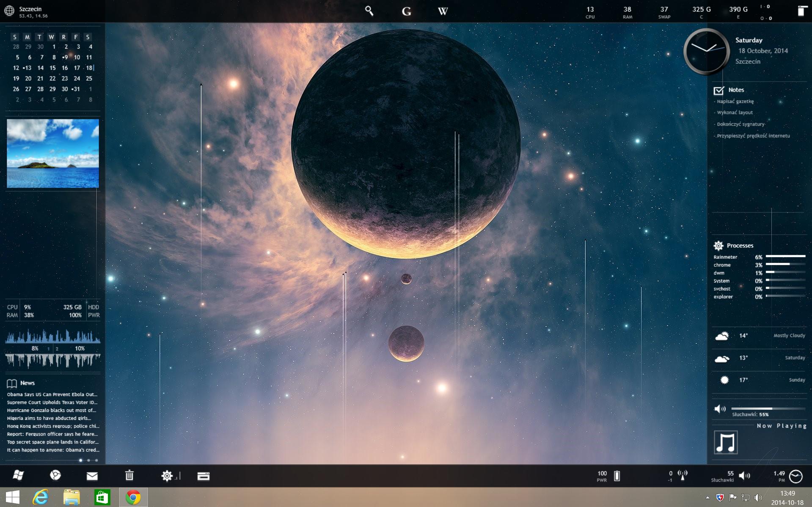Click the Now Playing music note cover
This screenshot has width=812, height=507.
tap(726, 442)
